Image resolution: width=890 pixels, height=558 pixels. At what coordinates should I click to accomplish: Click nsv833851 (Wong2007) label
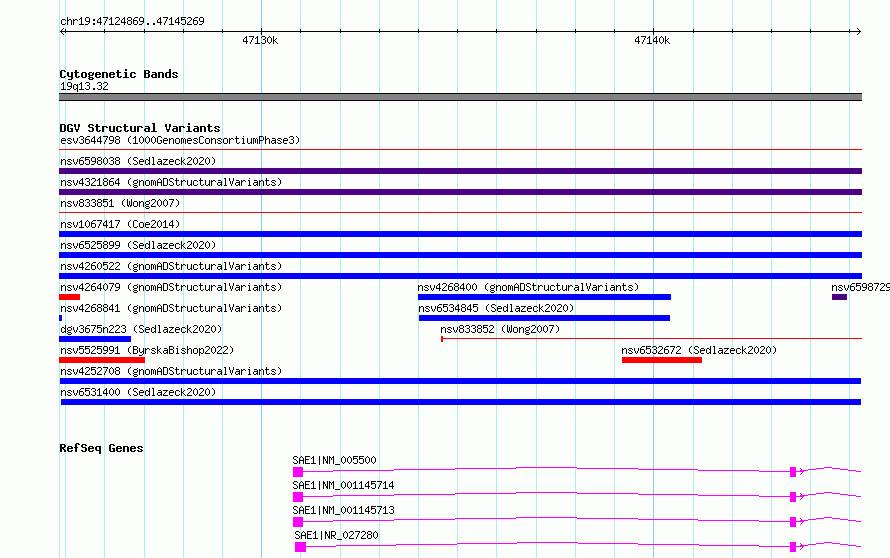[x=120, y=203]
